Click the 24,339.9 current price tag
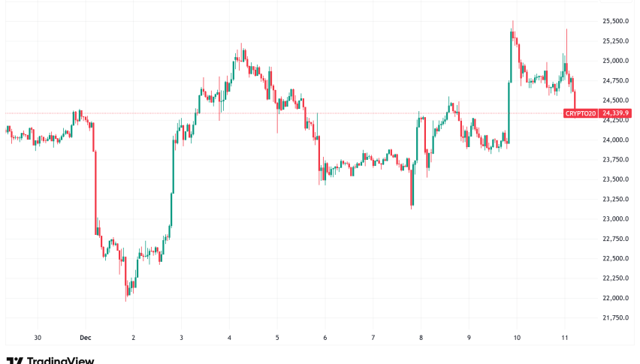This screenshot has width=640, height=364. [616, 113]
